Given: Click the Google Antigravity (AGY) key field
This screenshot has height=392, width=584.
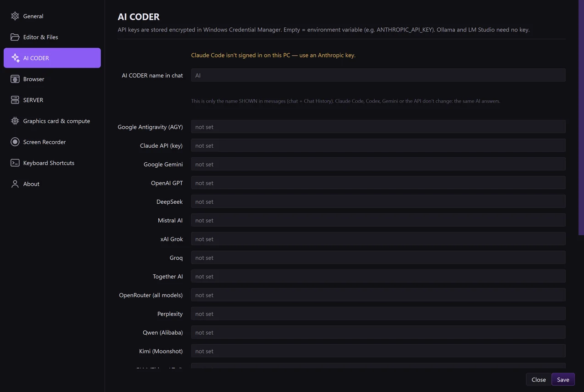Looking at the screenshot, I should click(x=378, y=127).
